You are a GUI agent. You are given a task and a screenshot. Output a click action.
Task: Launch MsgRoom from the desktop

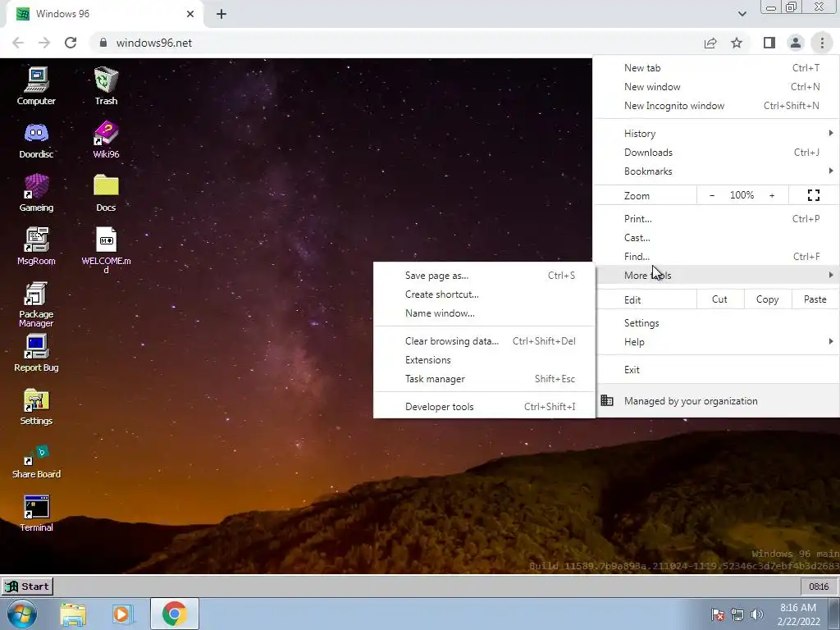[36, 246]
